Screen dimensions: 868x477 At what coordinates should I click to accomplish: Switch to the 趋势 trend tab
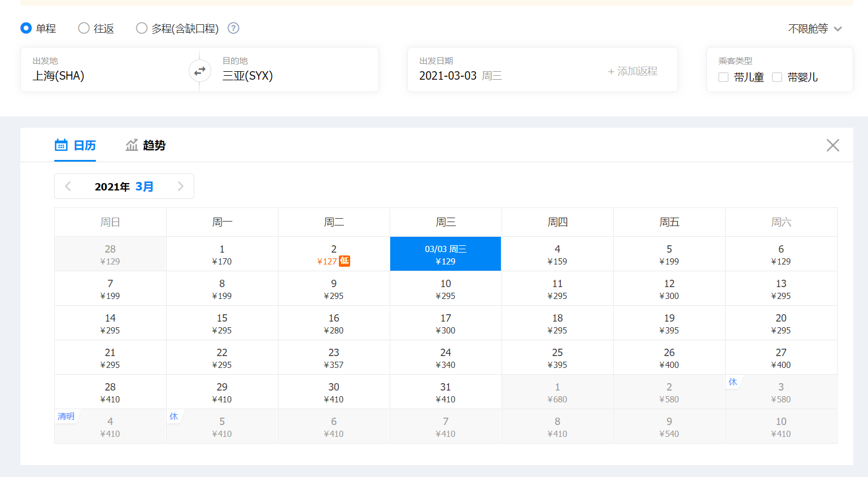[x=146, y=145]
